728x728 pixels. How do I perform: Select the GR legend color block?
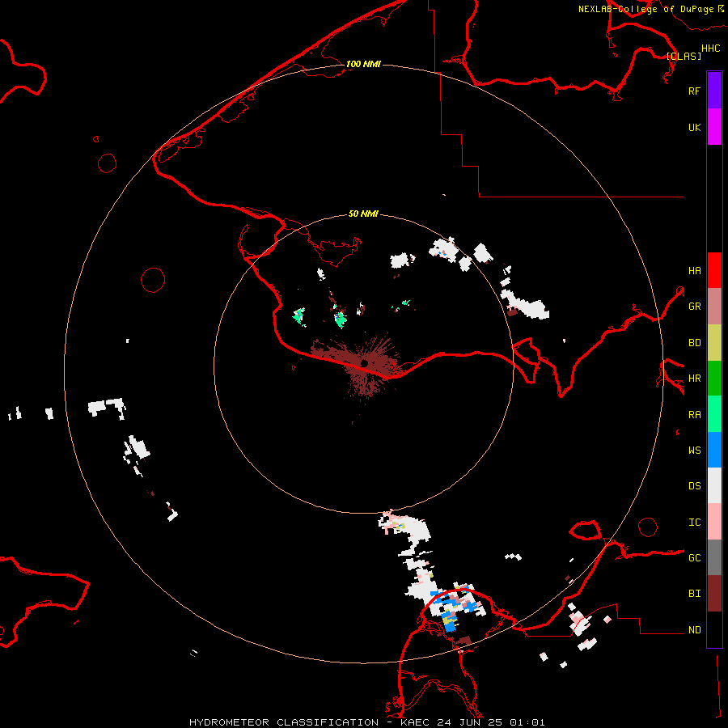tap(714, 307)
